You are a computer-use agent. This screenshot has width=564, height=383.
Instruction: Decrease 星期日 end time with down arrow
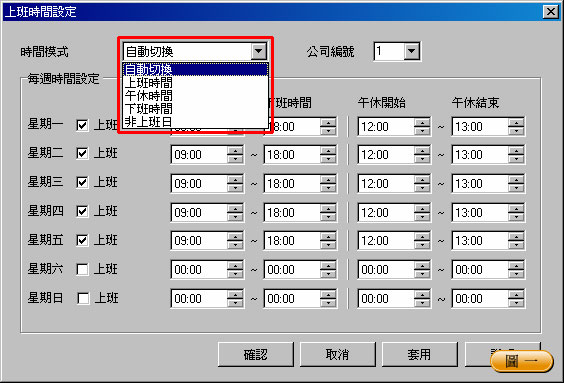click(328, 303)
